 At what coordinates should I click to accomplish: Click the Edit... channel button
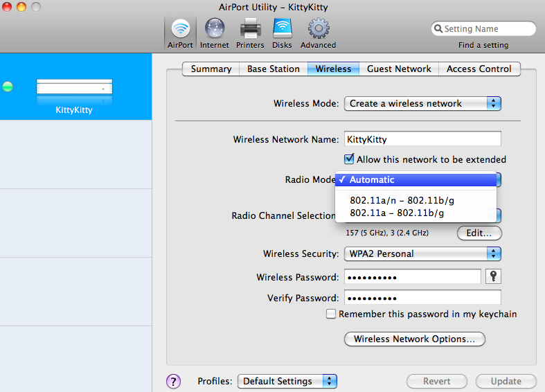coord(479,233)
